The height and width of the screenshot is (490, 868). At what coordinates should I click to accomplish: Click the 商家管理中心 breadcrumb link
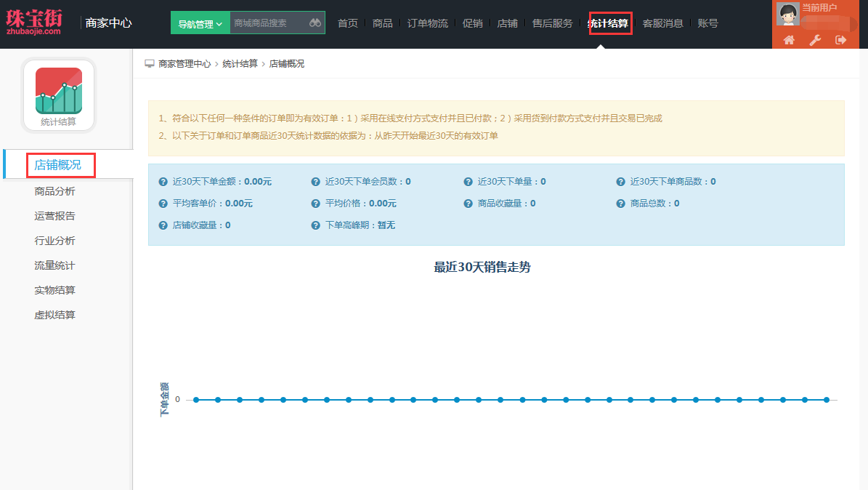click(x=184, y=64)
